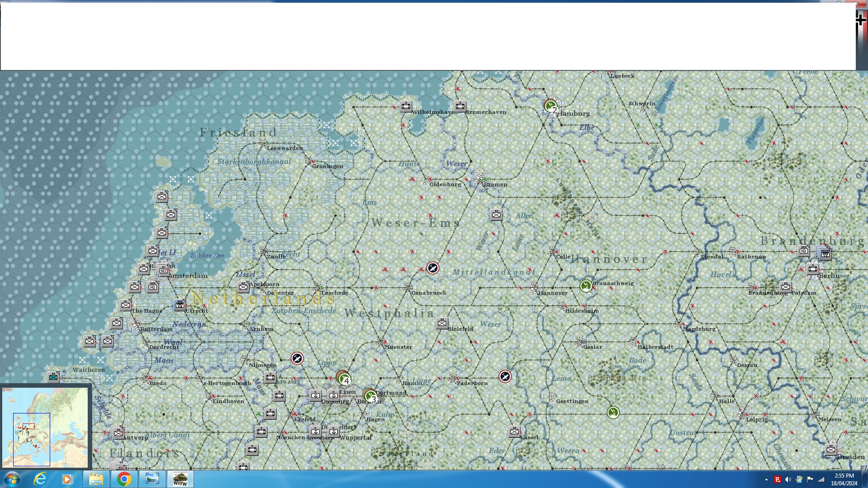
Task: Select green unit stack at Hamburg
Action: [551, 107]
